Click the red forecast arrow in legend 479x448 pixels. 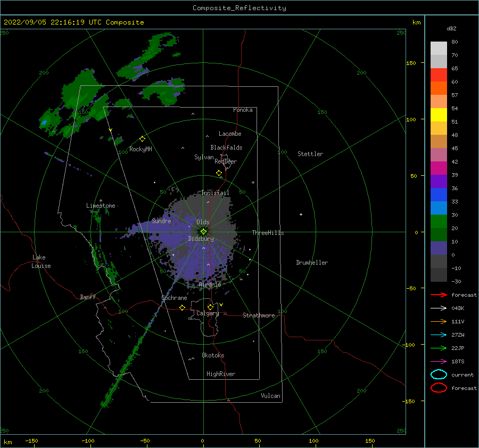[x=439, y=295]
